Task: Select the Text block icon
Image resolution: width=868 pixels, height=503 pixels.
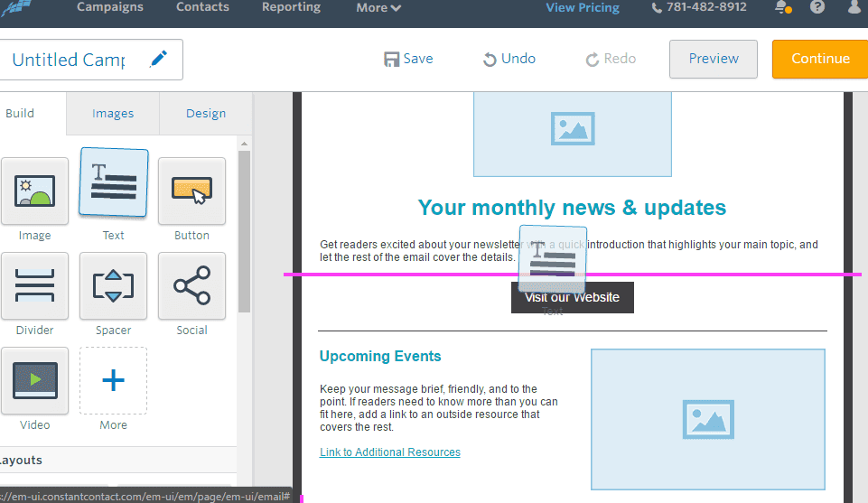Action: tap(114, 182)
